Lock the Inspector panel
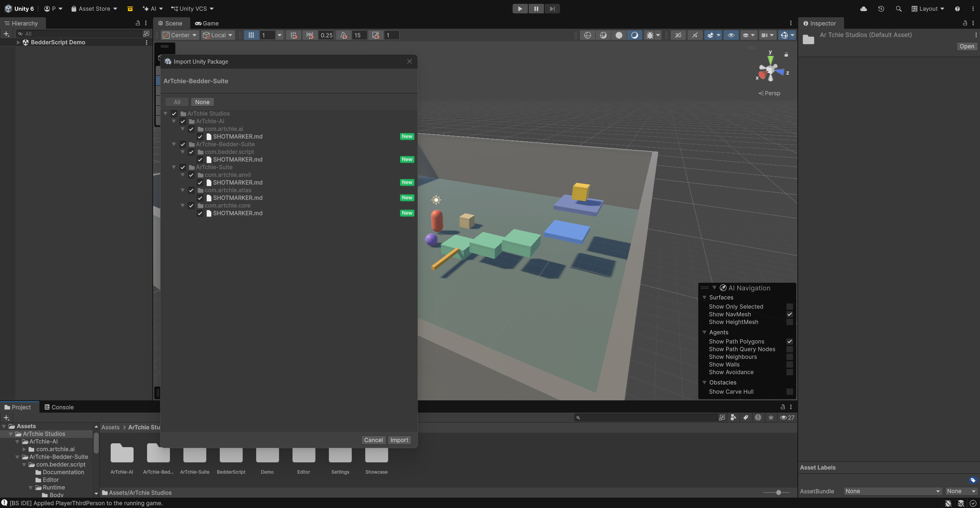Screen dimensions: 980x508 click(x=965, y=23)
